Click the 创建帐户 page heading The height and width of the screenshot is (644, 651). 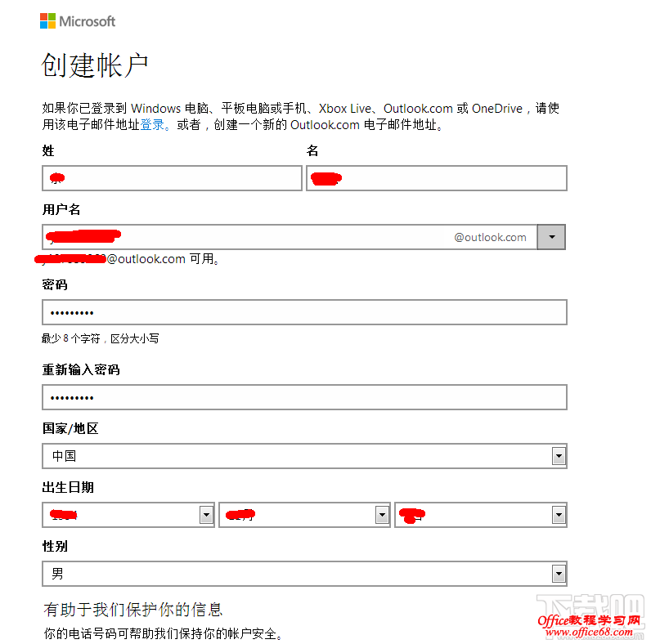[95, 65]
